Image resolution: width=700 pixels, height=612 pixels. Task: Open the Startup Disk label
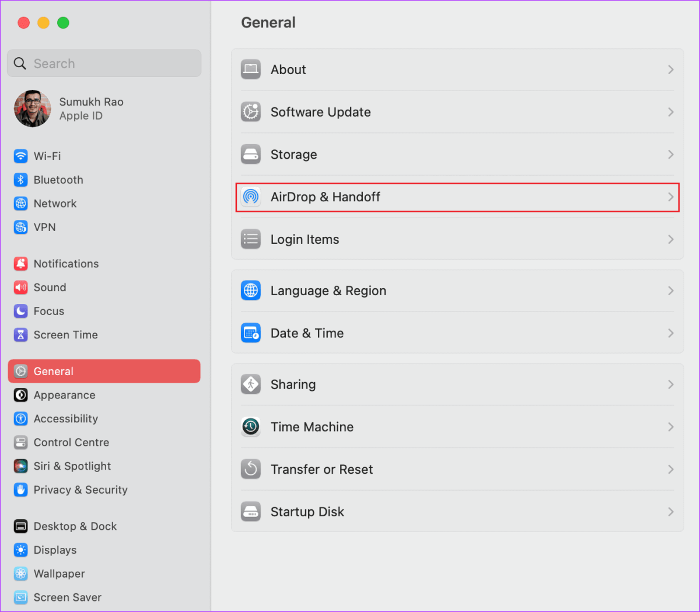pos(307,512)
